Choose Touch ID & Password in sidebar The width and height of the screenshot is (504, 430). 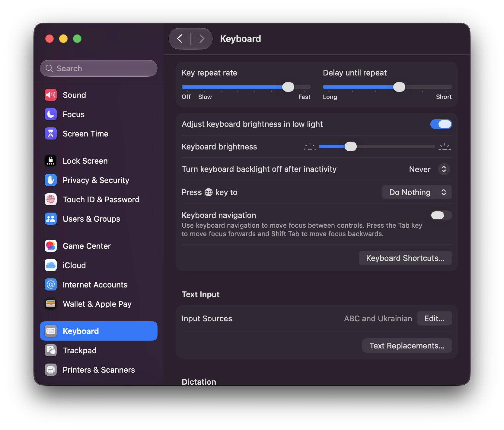point(99,199)
